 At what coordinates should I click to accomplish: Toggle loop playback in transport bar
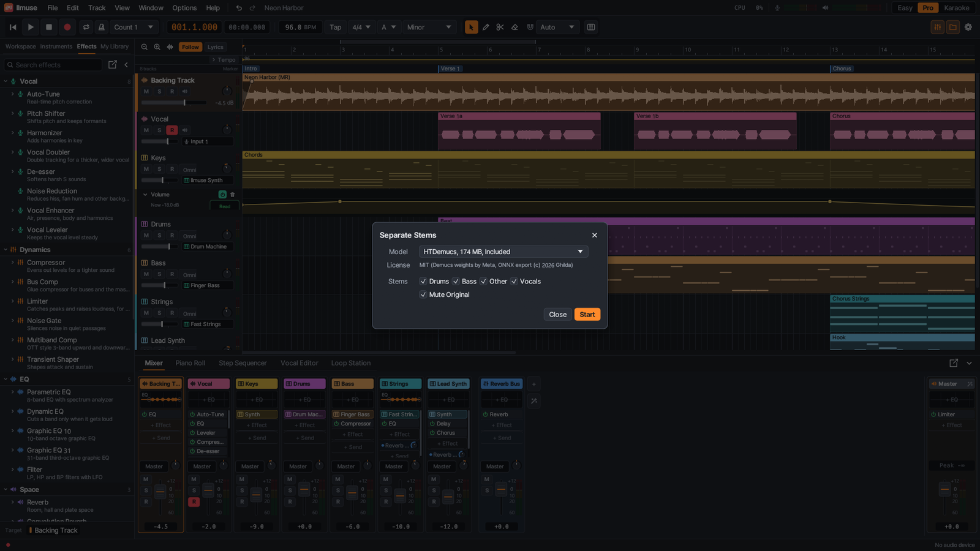coord(86,27)
